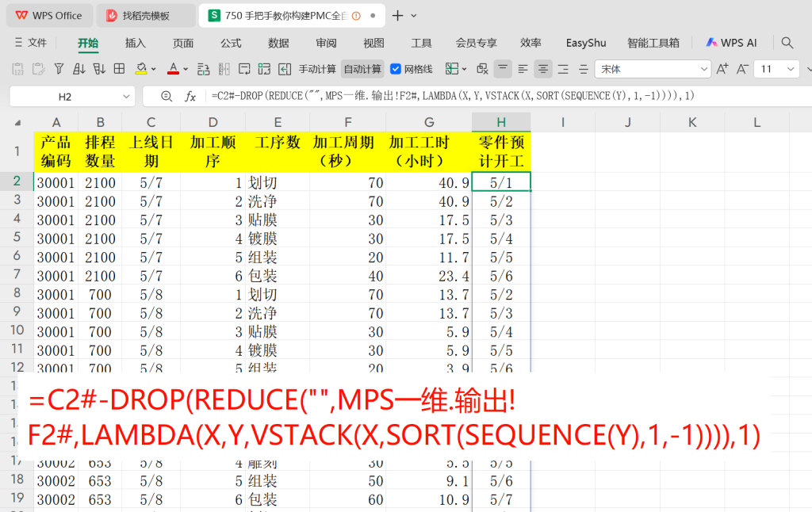Switch to the 工具 ribbon tab
The image size is (812, 512).
tap(421, 43)
